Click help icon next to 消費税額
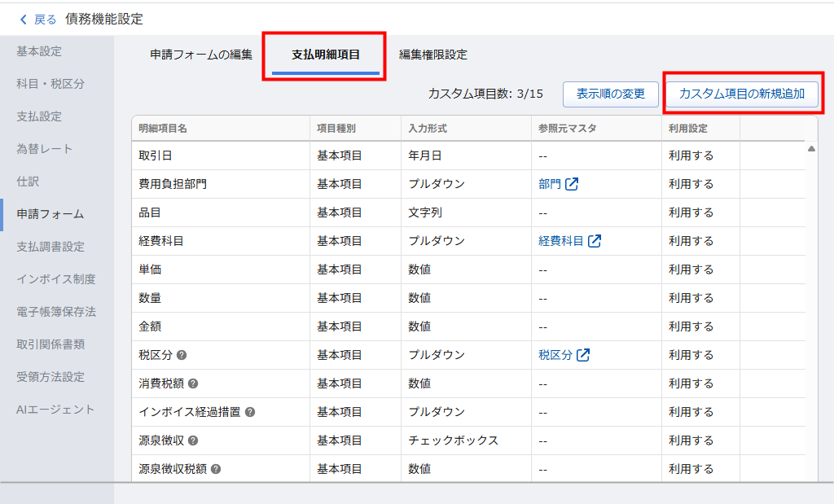 [x=193, y=383]
